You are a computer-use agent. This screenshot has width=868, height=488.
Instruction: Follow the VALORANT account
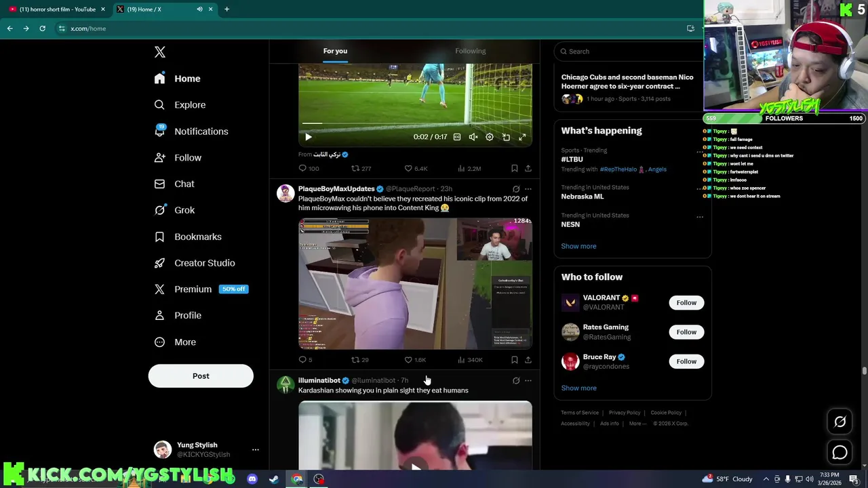686,303
